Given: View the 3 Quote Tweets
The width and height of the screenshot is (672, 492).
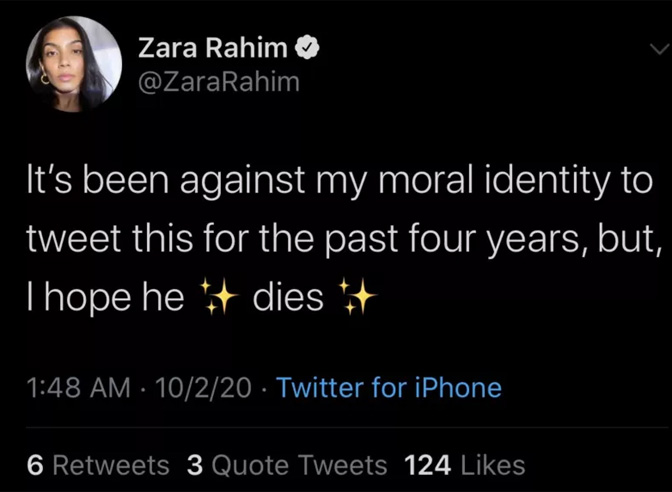Looking at the screenshot, I should click(286, 465).
